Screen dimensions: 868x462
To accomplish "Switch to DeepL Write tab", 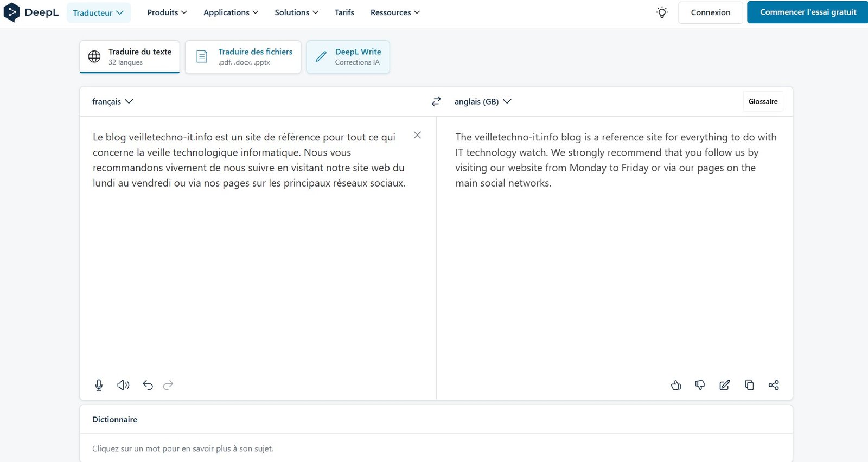I will pyautogui.click(x=348, y=56).
